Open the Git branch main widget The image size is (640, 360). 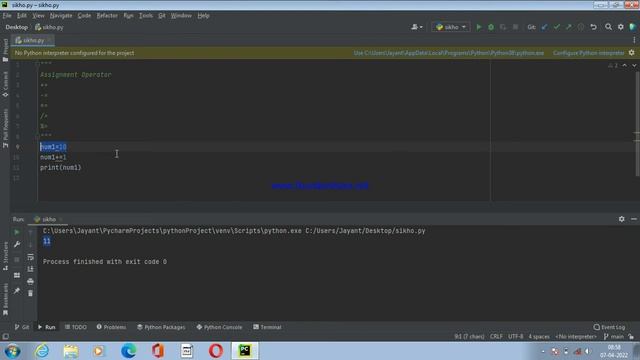point(614,337)
